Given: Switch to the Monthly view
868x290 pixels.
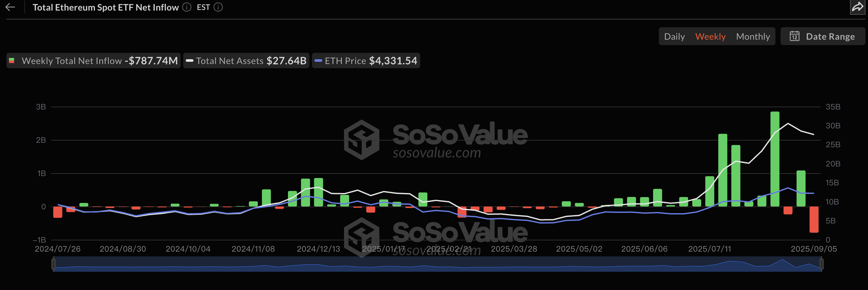Looking at the screenshot, I should 753,36.
